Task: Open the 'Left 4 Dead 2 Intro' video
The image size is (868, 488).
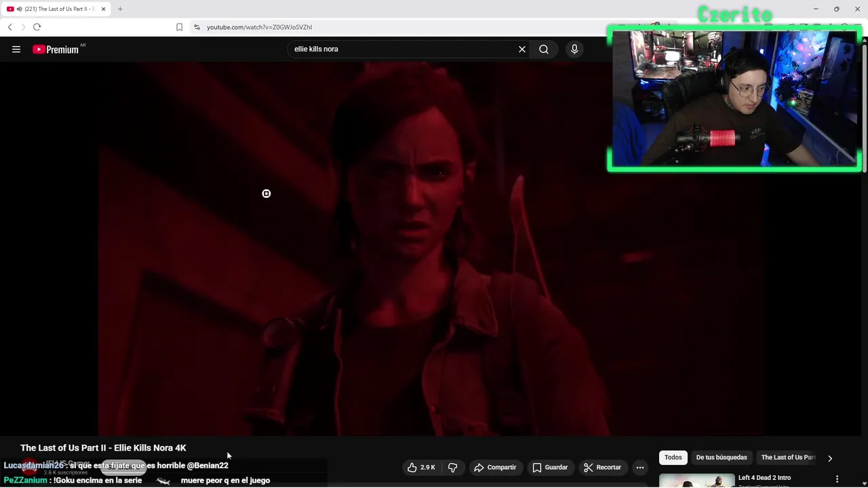Action: (764, 478)
